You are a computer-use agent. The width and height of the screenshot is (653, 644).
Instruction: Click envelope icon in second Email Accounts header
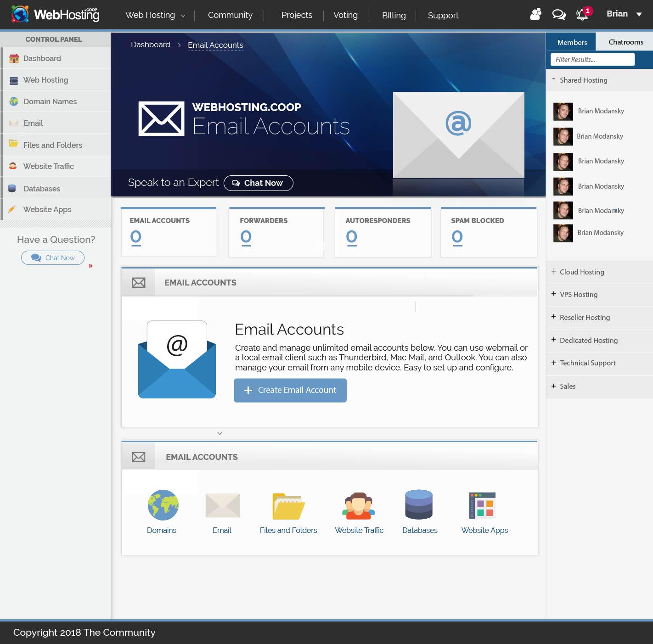point(138,457)
